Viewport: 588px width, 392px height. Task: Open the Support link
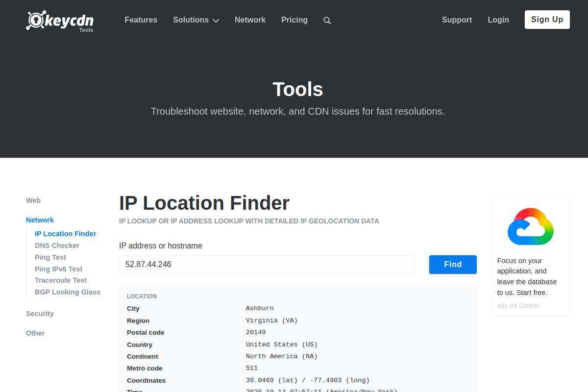point(457,20)
